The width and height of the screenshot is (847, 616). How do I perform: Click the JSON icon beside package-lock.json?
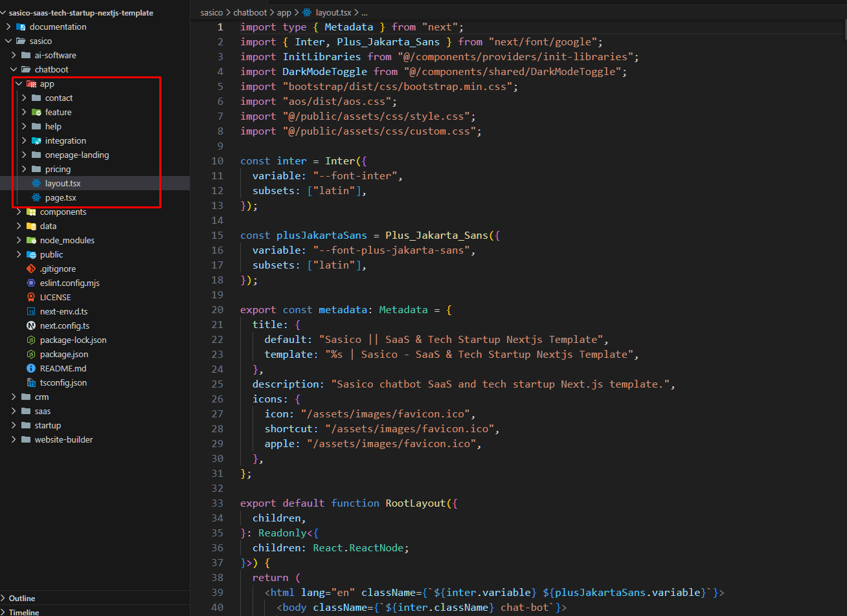point(31,340)
